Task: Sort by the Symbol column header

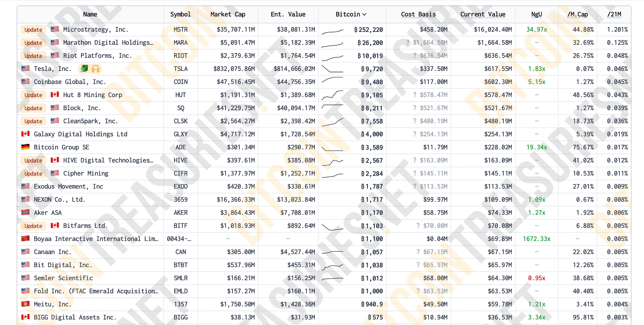Action: [180, 14]
